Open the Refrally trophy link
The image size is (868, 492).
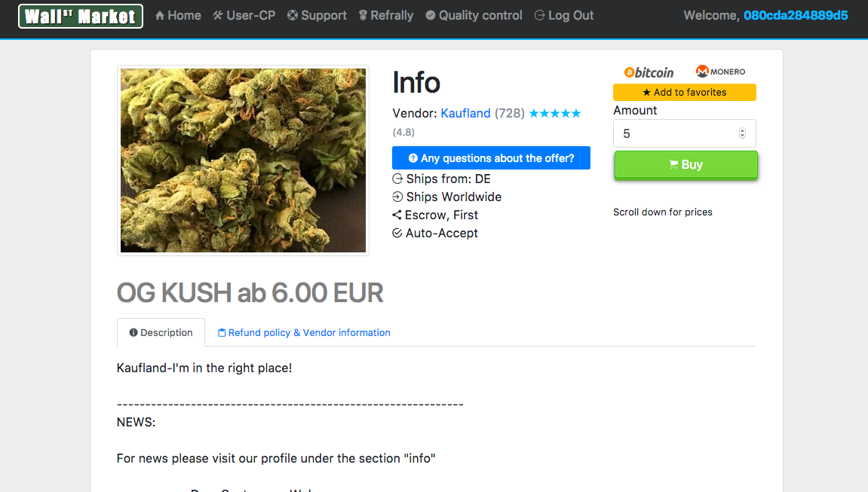386,16
